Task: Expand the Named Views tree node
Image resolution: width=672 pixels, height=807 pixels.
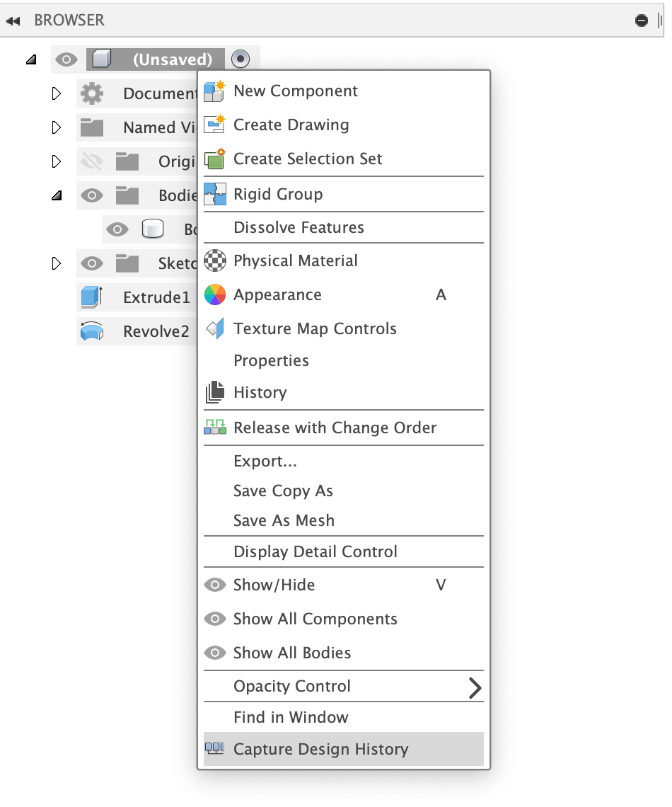Action: click(57, 127)
